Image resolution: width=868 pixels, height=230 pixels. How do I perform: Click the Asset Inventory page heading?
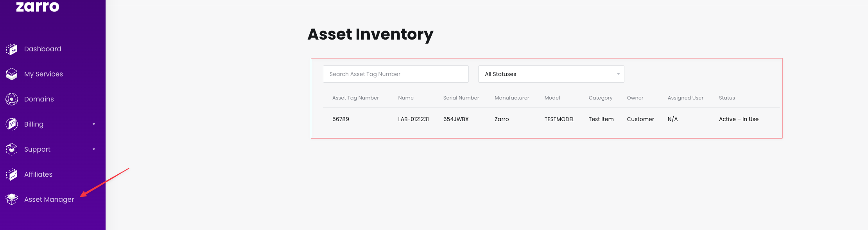coord(370,34)
